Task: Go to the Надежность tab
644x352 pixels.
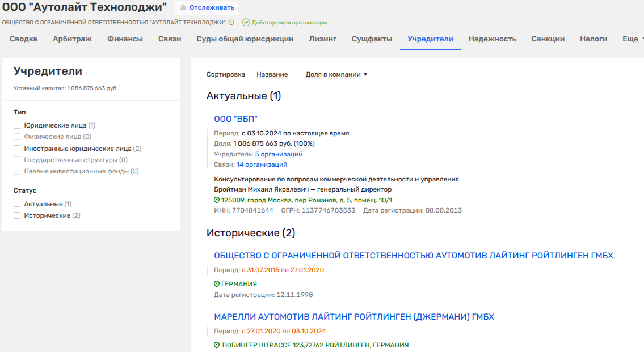Action: tap(492, 39)
